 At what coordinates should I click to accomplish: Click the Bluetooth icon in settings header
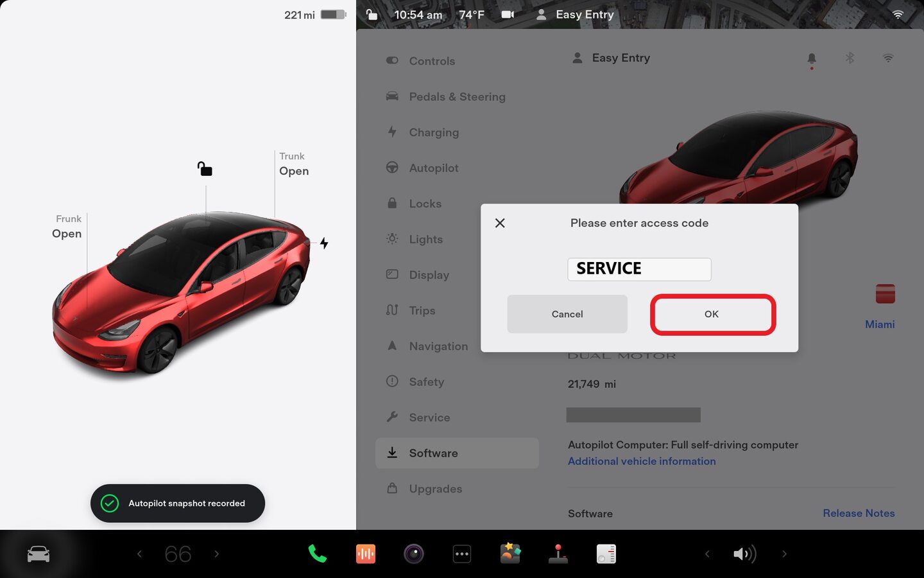tap(850, 58)
